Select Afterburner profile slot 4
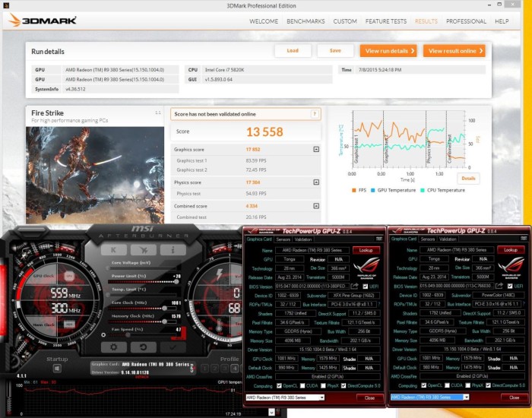The width and height of the screenshot is (532, 418). [x=234, y=368]
